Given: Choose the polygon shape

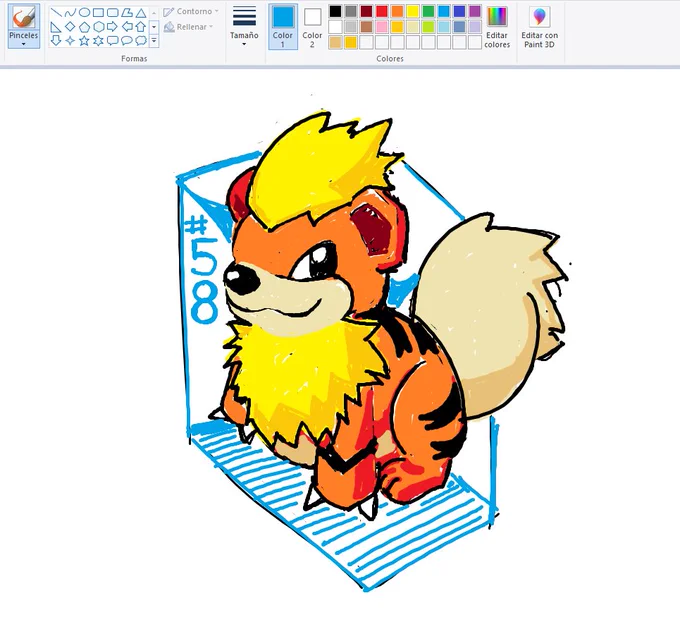Looking at the screenshot, I should point(126,13).
